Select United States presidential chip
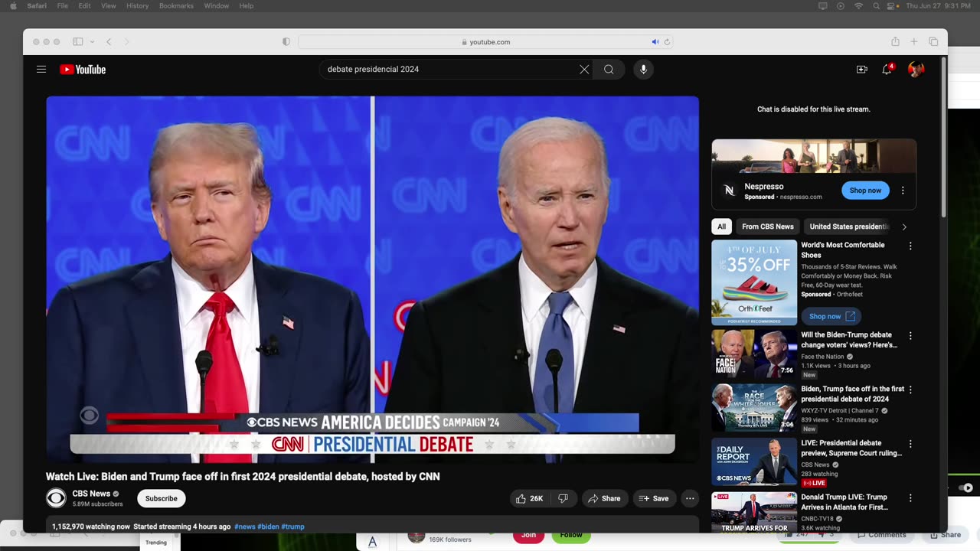Viewport: 980px width, 551px height. coord(849,227)
